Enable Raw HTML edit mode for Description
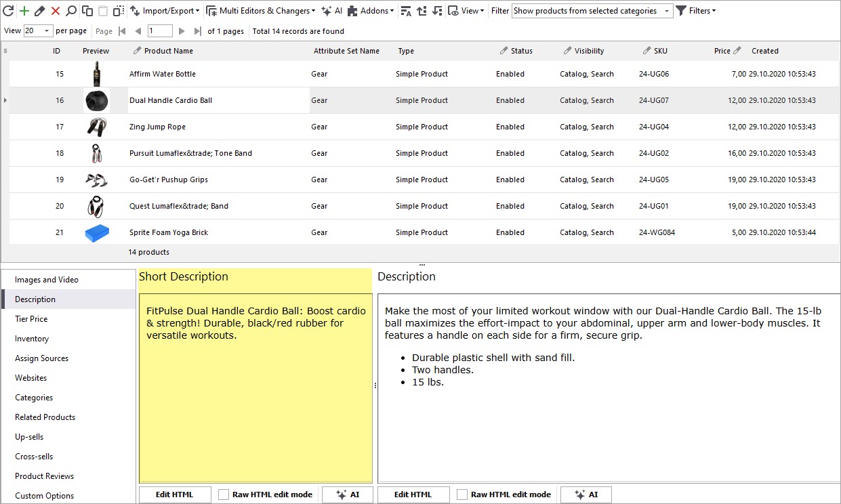The height and width of the screenshot is (504, 841). pos(462,494)
